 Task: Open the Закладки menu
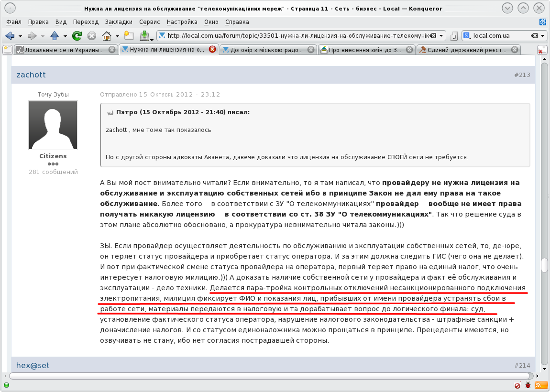click(119, 22)
